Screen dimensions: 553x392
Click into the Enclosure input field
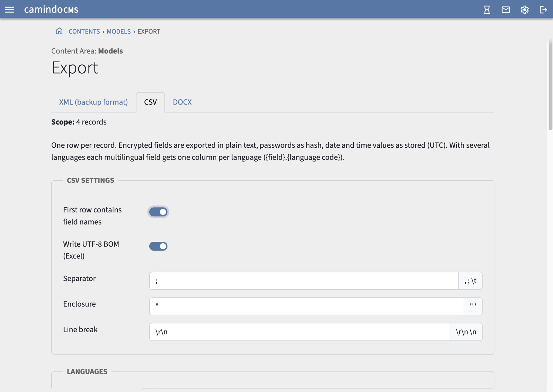click(306, 306)
